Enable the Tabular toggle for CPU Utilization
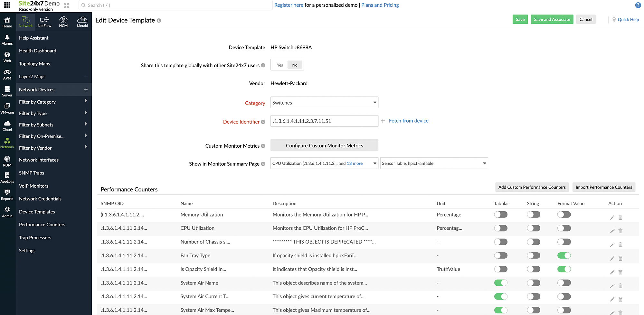This screenshot has height=315, width=644. tap(501, 228)
